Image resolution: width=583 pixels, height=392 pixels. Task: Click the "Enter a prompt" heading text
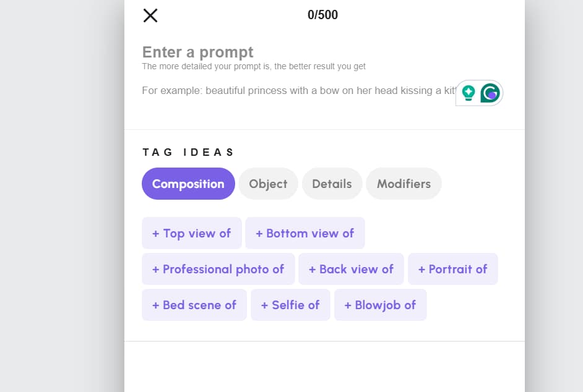198,52
